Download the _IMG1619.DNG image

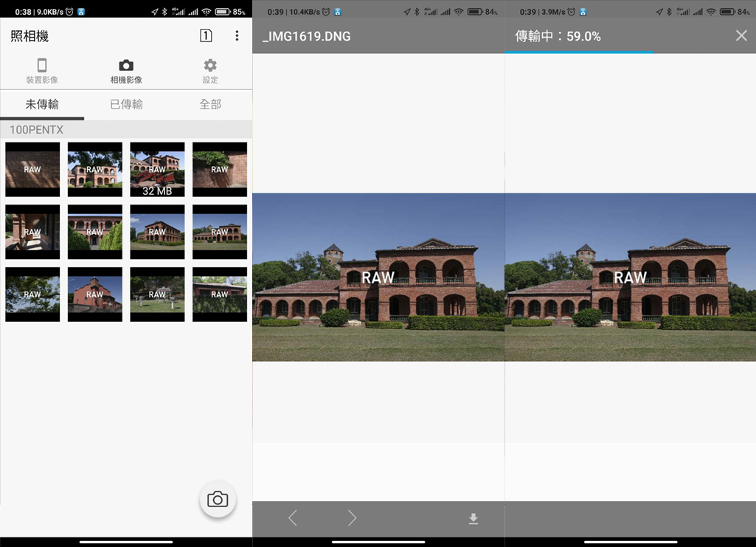coord(474,519)
